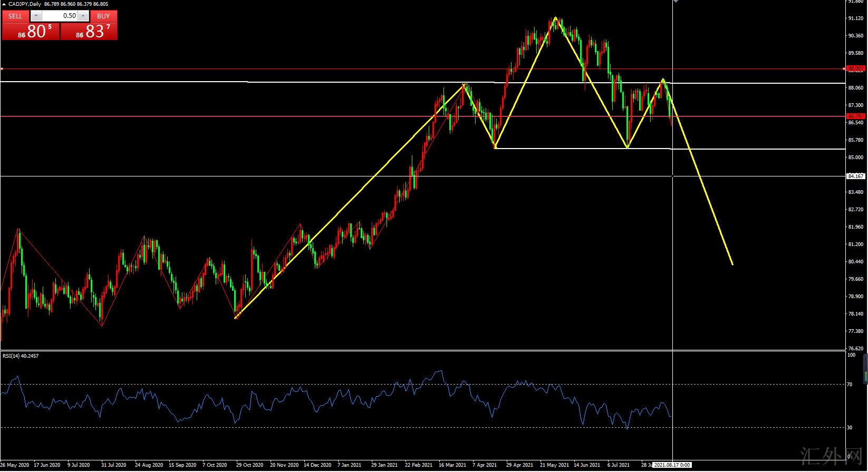The height and width of the screenshot is (472, 868).
Task: Click the sell price 86.805 tile
Action: (31, 32)
